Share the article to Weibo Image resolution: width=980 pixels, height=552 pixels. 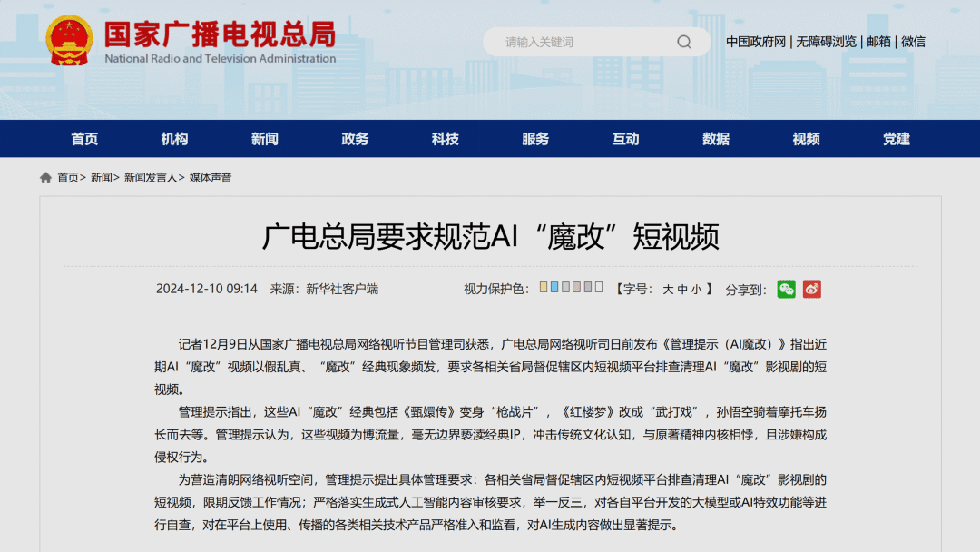point(812,289)
